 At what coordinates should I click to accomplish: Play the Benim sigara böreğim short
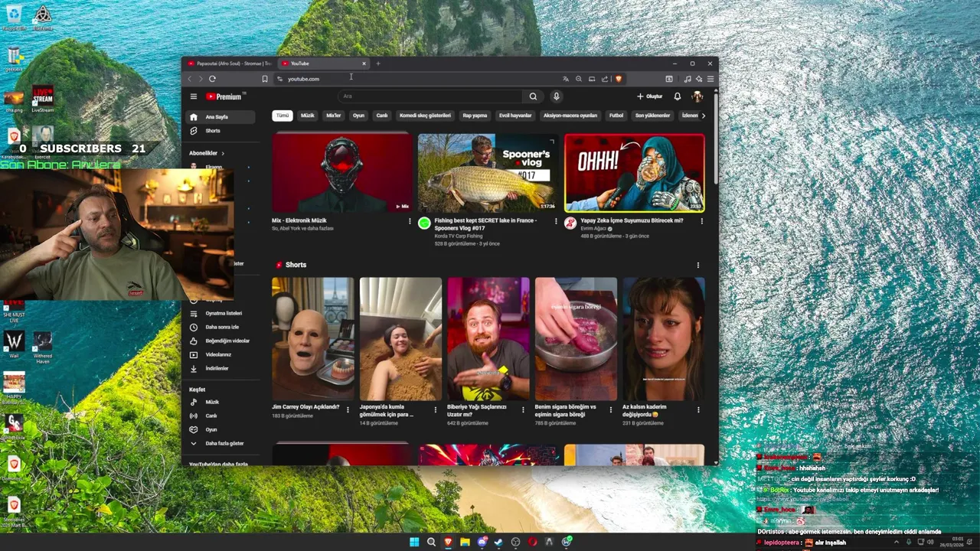pyautogui.click(x=576, y=338)
